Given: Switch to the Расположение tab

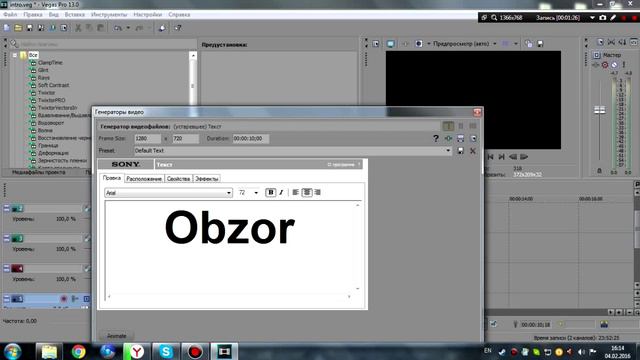Looking at the screenshot, I should (x=144, y=179).
